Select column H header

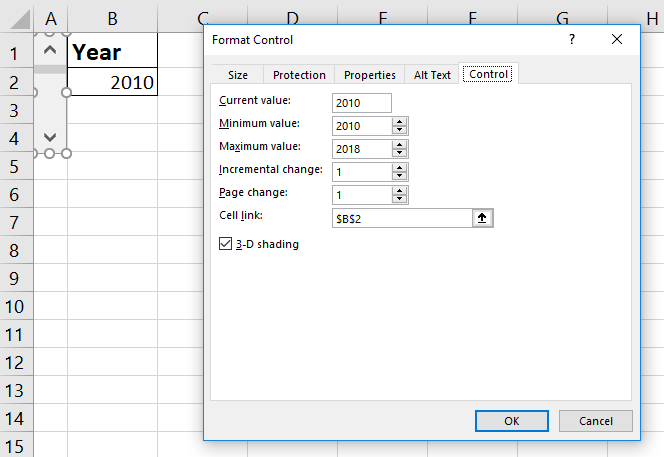coord(652,18)
